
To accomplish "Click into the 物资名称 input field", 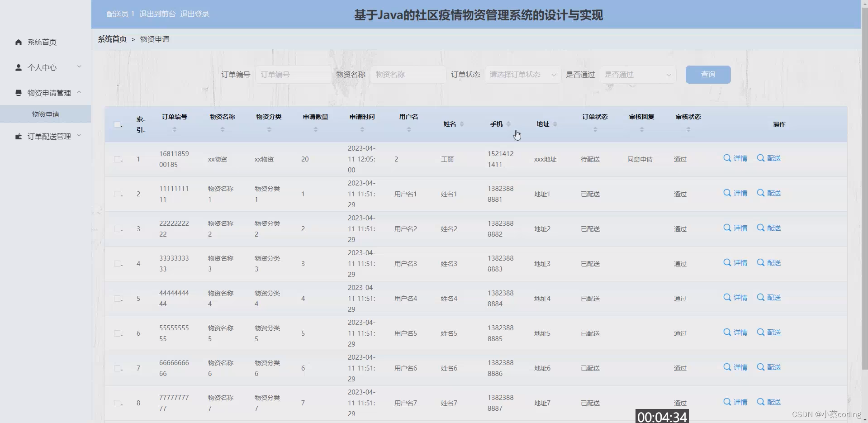I will 408,75.
